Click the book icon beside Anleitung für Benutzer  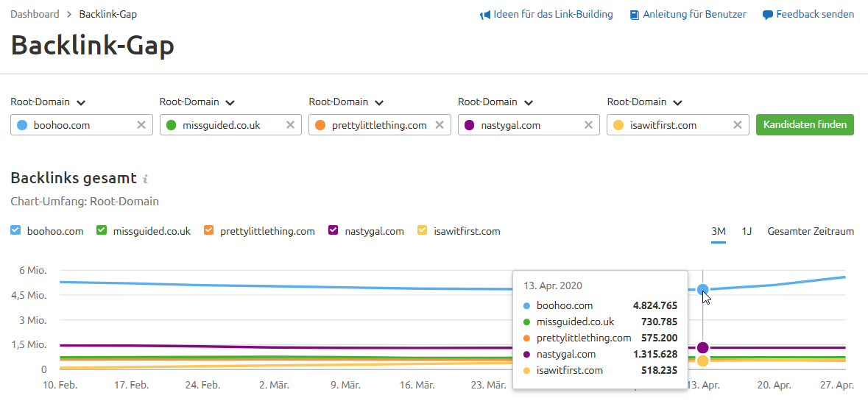pos(635,15)
